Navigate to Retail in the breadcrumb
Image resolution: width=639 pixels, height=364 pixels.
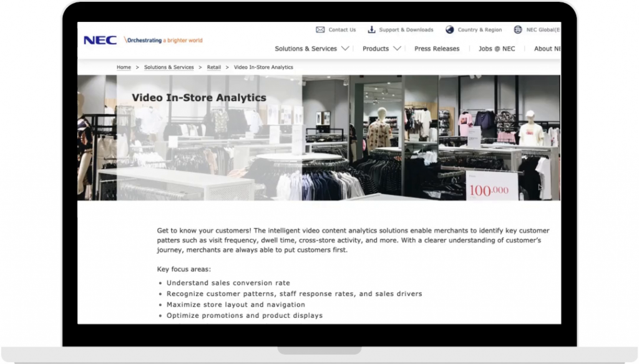click(214, 67)
